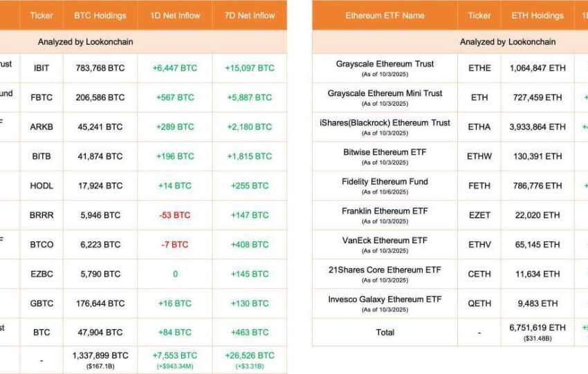
Task: Select the ETH Holdings column header
Action: tap(537, 15)
